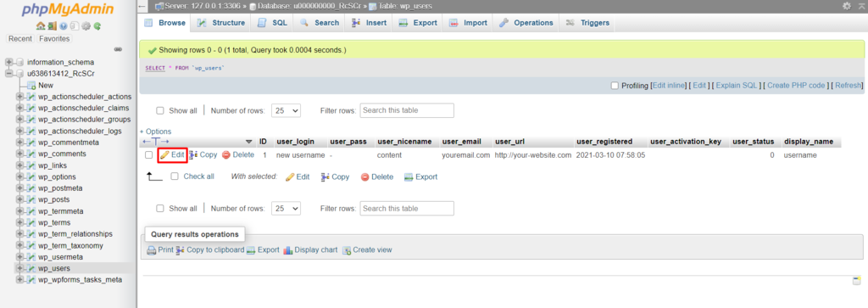
Task: Click the pencil Edit icon in row 1
Action: pyautogui.click(x=164, y=155)
